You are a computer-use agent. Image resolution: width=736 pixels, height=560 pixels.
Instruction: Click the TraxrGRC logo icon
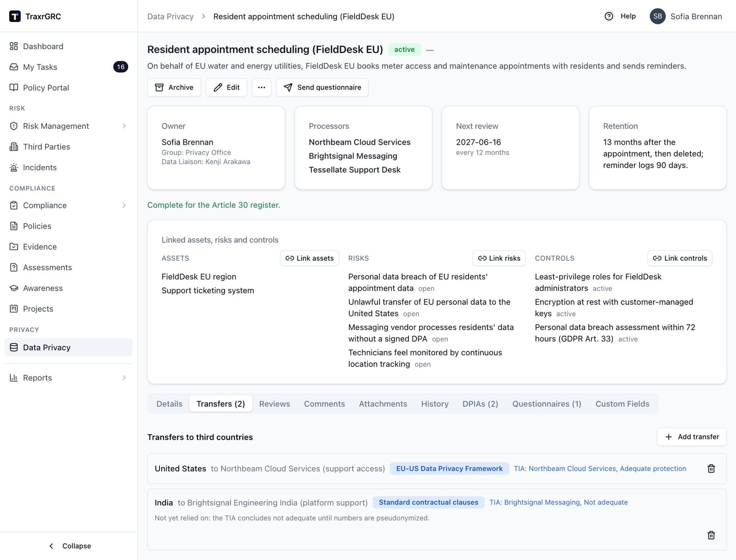[x=15, y=17]
